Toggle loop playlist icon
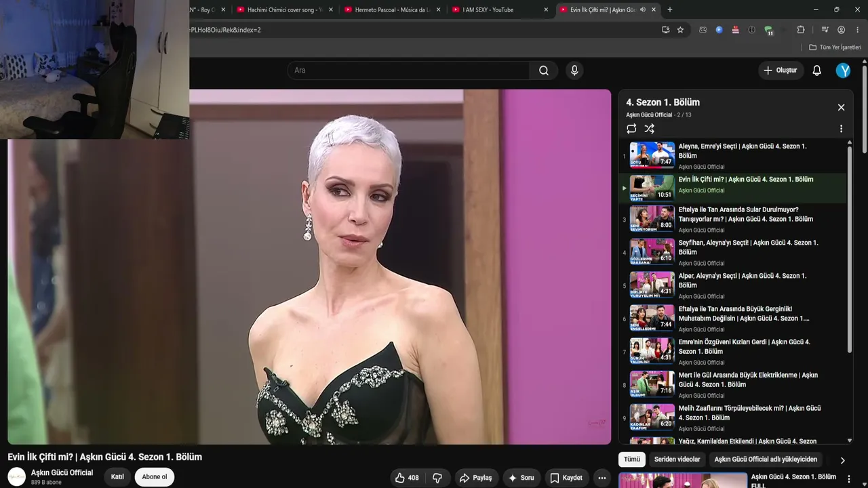The height and width of the screenshot is (488, 868). 631,129
